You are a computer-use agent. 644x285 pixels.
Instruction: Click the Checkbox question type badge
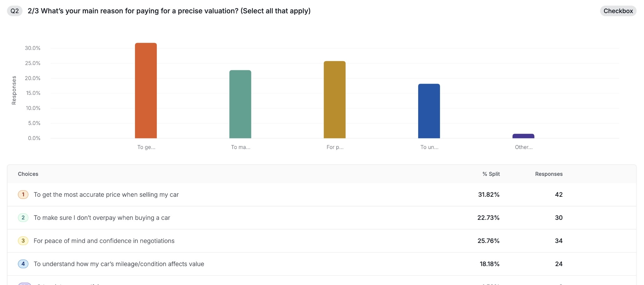[618, 11]
